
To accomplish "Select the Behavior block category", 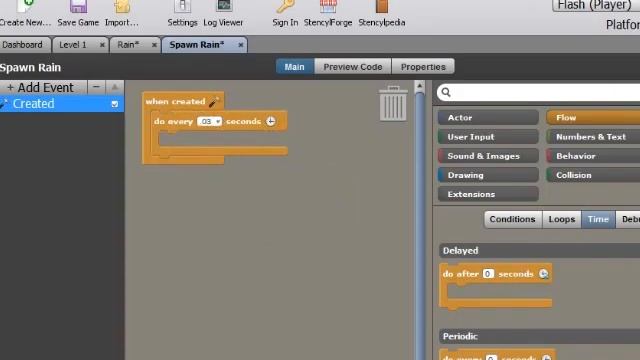I will (593, 156).
